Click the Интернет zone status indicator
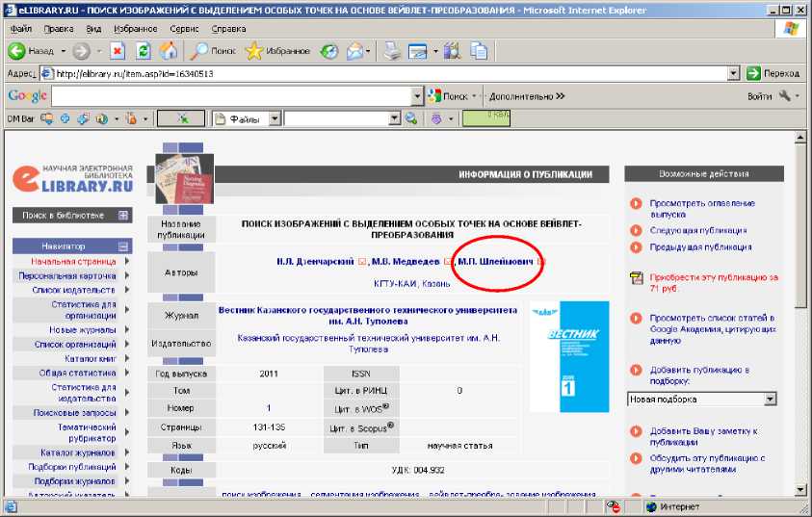 pos(673,506)
